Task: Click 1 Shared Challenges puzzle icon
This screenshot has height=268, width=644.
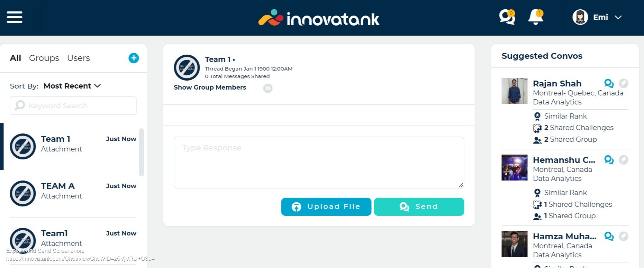Action: click(537, 205)
